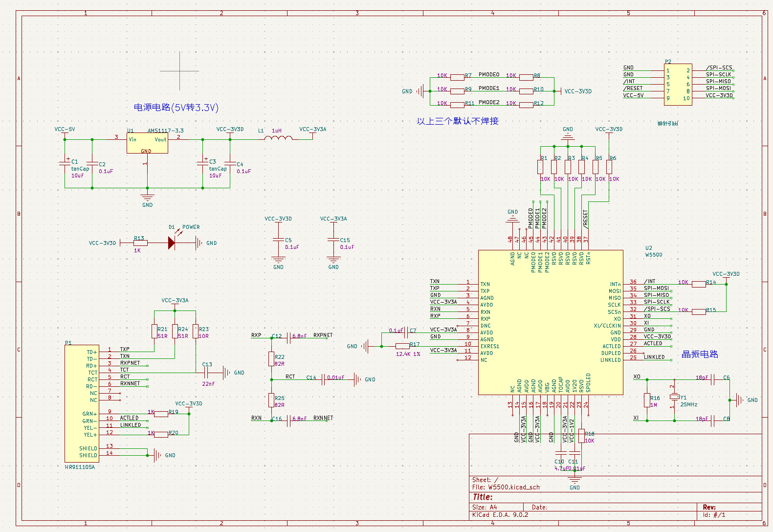The image size is (773, 532).
Task: Select the C13 22nF capacitor
Action: click(206, 373)
